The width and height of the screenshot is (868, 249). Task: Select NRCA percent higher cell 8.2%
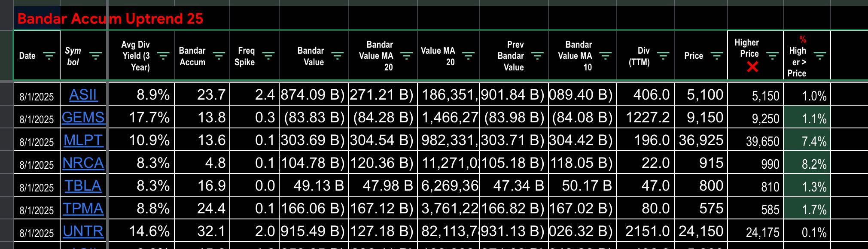pos(807,163)
